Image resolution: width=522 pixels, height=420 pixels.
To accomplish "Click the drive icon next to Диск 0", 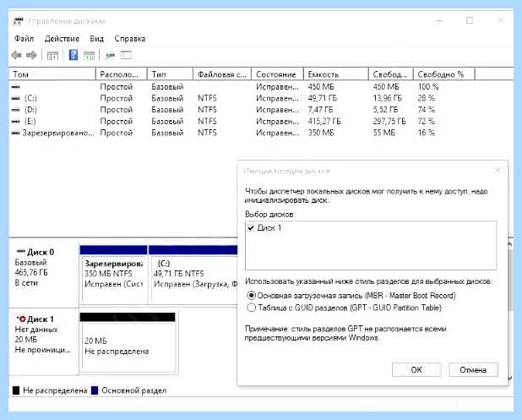I will [x=20, y=252].
